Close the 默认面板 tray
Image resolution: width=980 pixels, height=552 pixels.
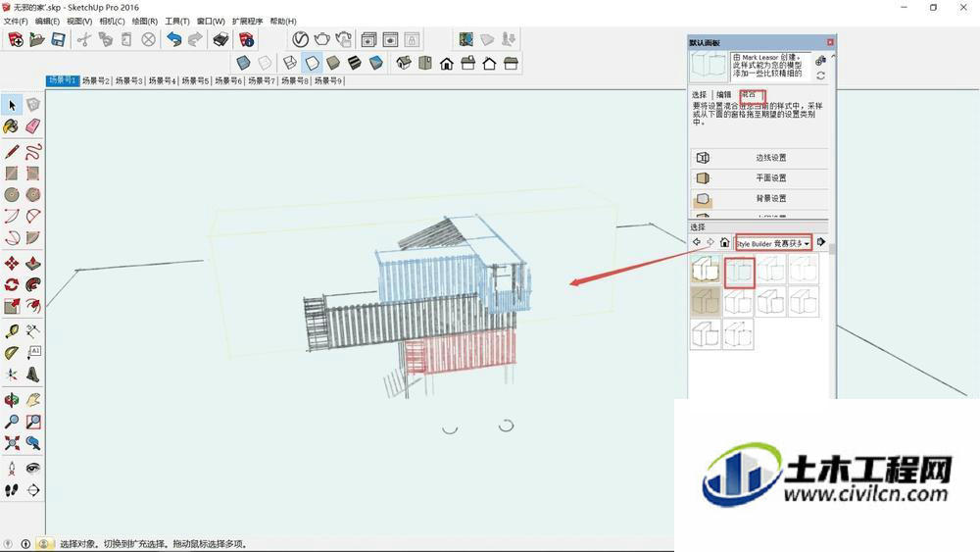pos(830,42)
